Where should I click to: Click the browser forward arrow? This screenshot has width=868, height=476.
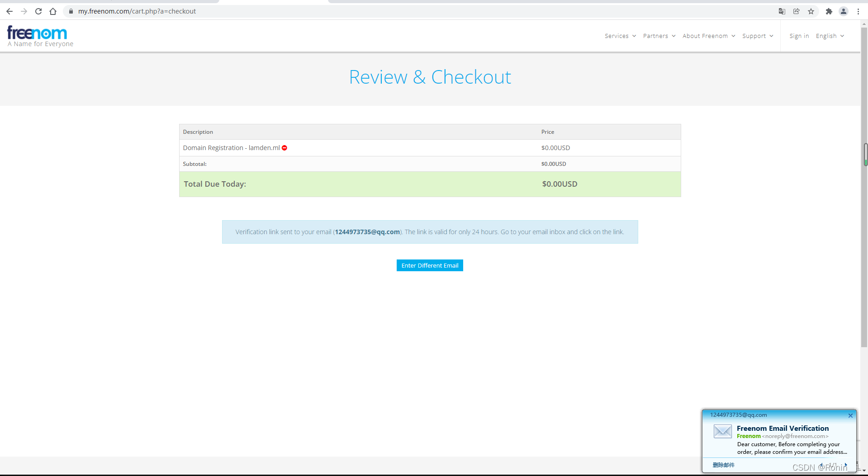click(24, 11)
